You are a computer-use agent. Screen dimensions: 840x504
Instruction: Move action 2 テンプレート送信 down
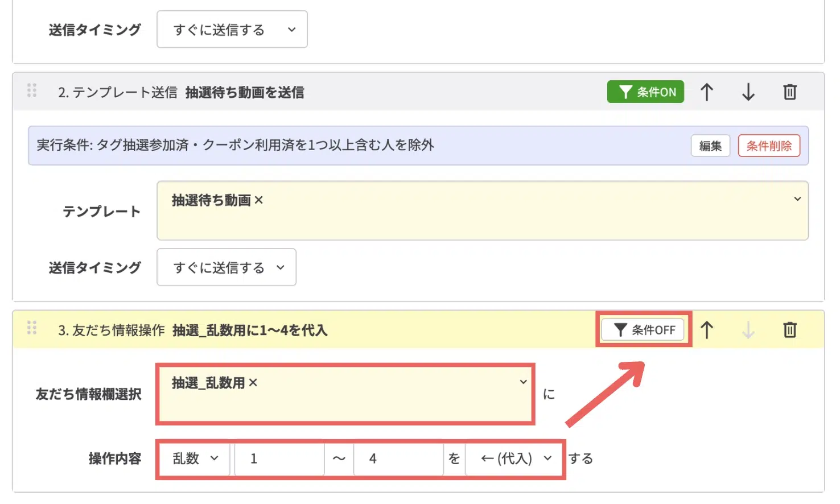click(748, 92)
